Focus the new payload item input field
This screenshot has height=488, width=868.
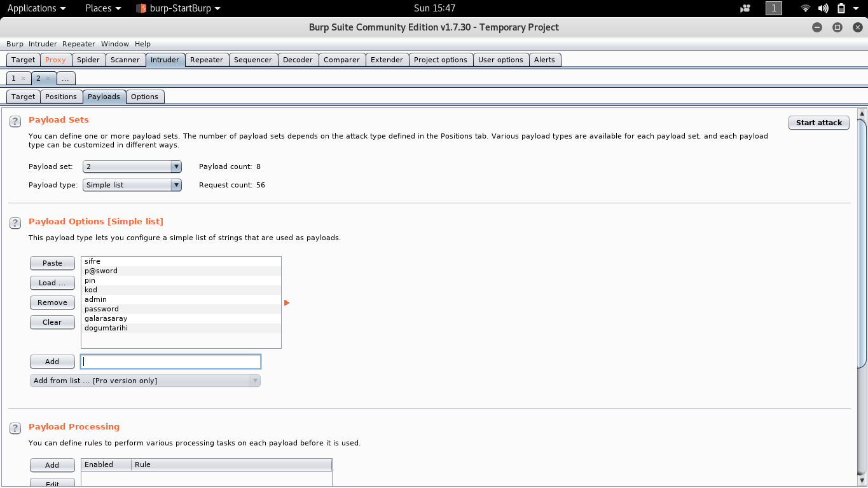point(170,362)
